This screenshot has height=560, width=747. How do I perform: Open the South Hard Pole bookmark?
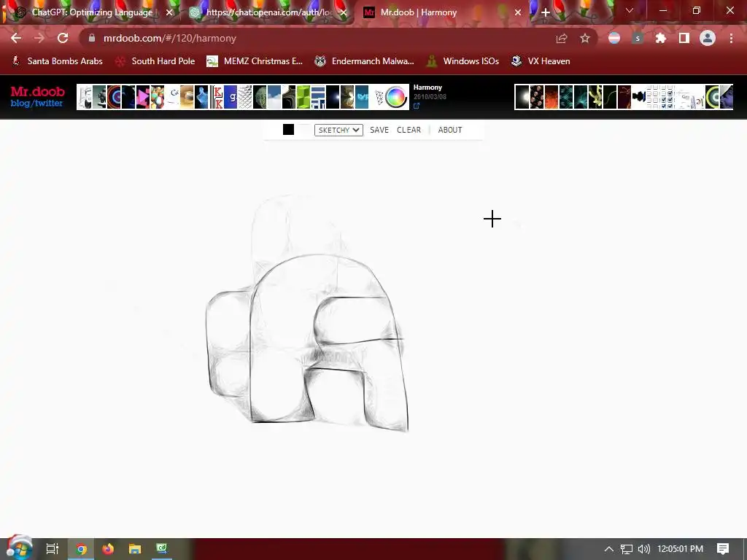[156, 61]
